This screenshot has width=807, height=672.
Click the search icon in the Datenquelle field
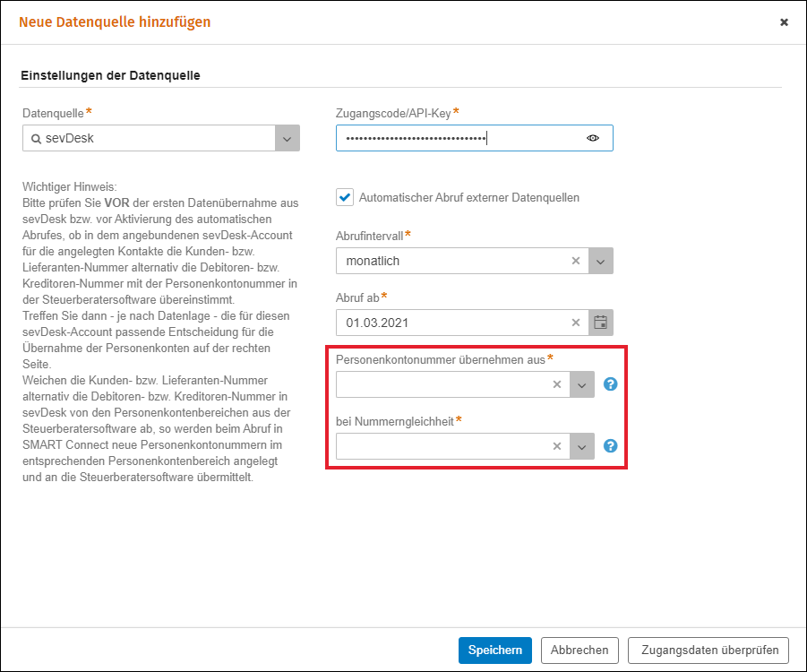[36, 139]
